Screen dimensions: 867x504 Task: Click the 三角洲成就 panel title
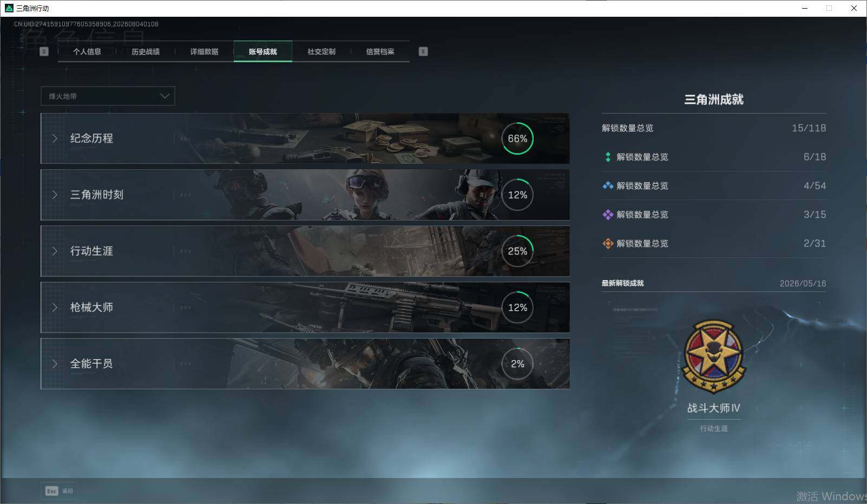click(x=714, y=100)
